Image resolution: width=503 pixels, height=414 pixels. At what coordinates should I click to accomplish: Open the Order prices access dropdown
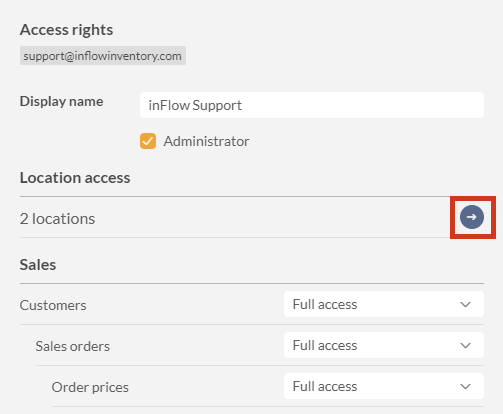pos(384,386)
